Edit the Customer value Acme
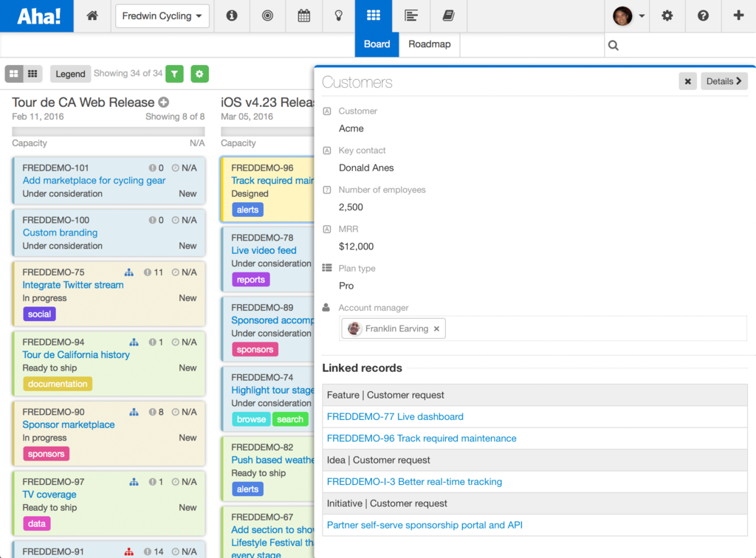The image size is (756, 558). coord(351,128)
